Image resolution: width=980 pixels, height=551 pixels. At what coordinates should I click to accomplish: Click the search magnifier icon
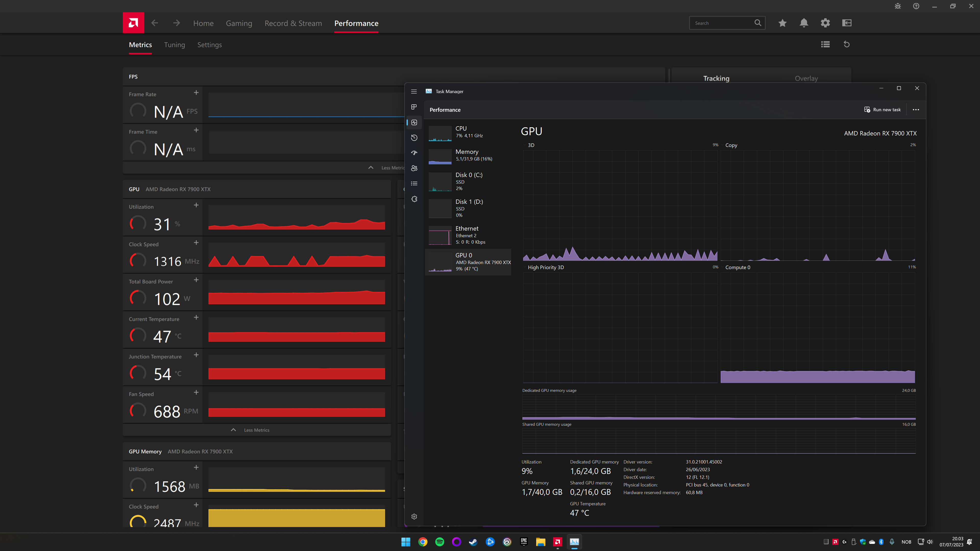click(758, 23)
